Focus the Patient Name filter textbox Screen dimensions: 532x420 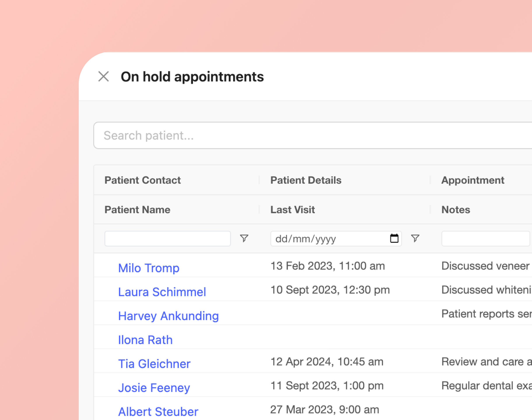(168, 238)
